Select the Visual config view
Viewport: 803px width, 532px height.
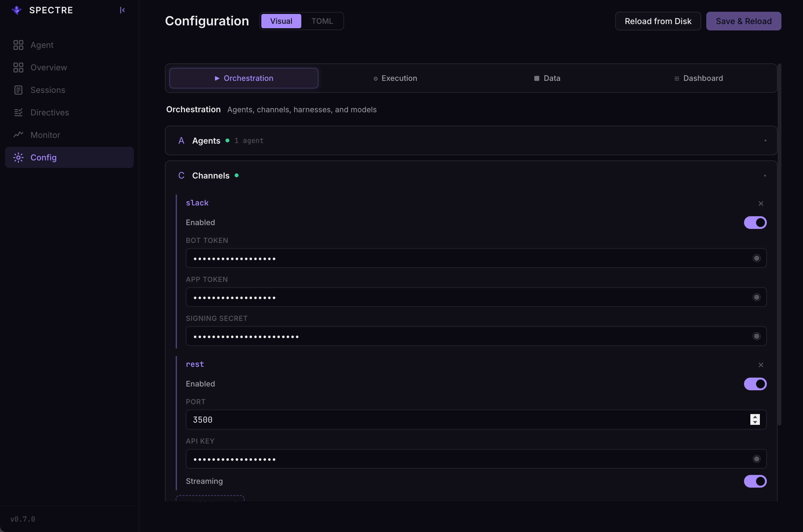coord(281,21)
